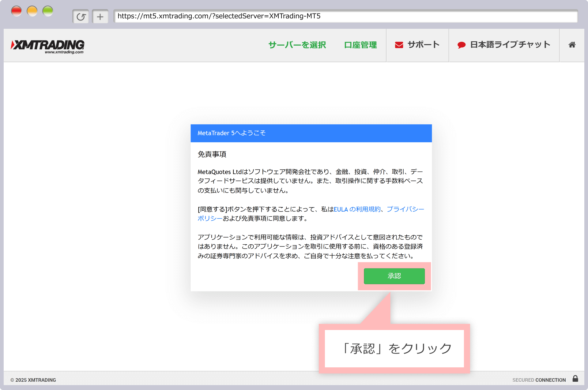Viewport: 588px width, 390px height.
Task: Open サーバーを選択 menu item
Action: click(297, 45)
